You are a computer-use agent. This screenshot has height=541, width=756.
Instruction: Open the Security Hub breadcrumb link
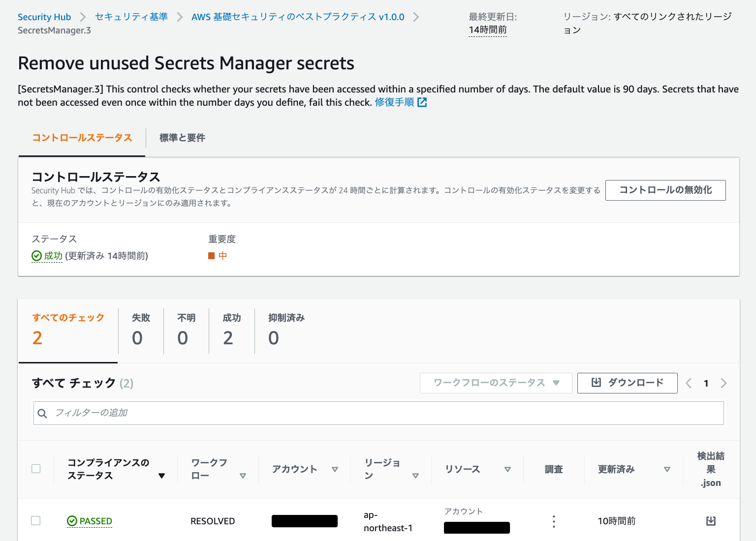(44, 17)
